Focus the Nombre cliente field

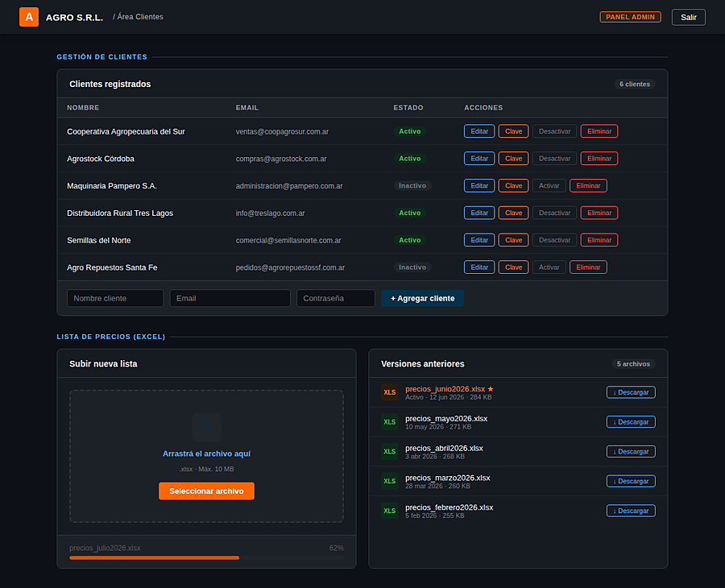pos(115,298)
